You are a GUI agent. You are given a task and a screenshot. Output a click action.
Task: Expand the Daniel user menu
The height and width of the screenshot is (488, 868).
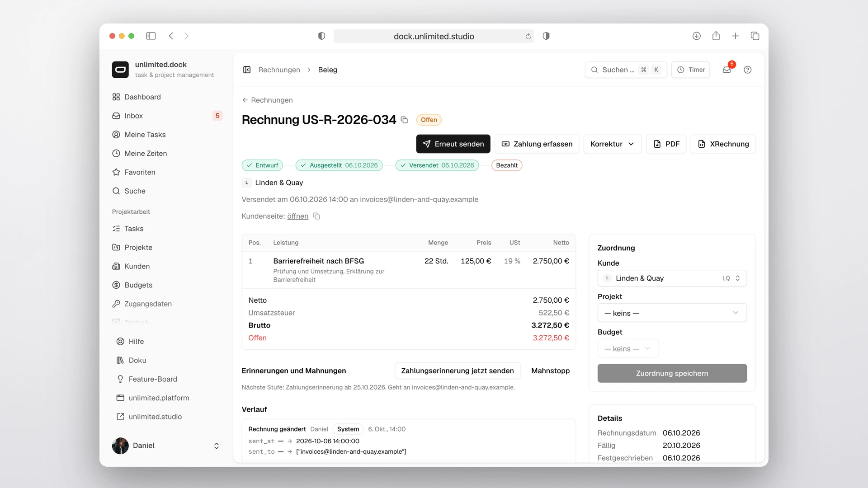[x=166, y=446]
